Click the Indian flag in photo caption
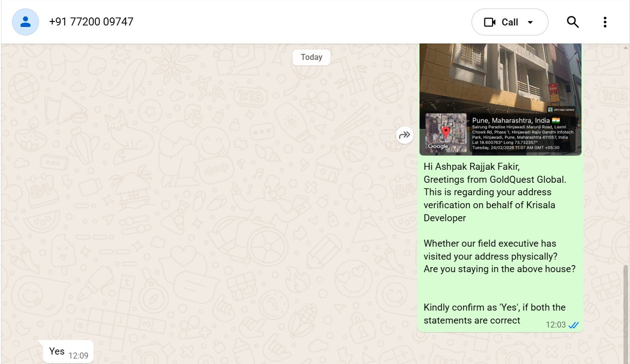Screen dimensions: 630x364 (555, 120)
